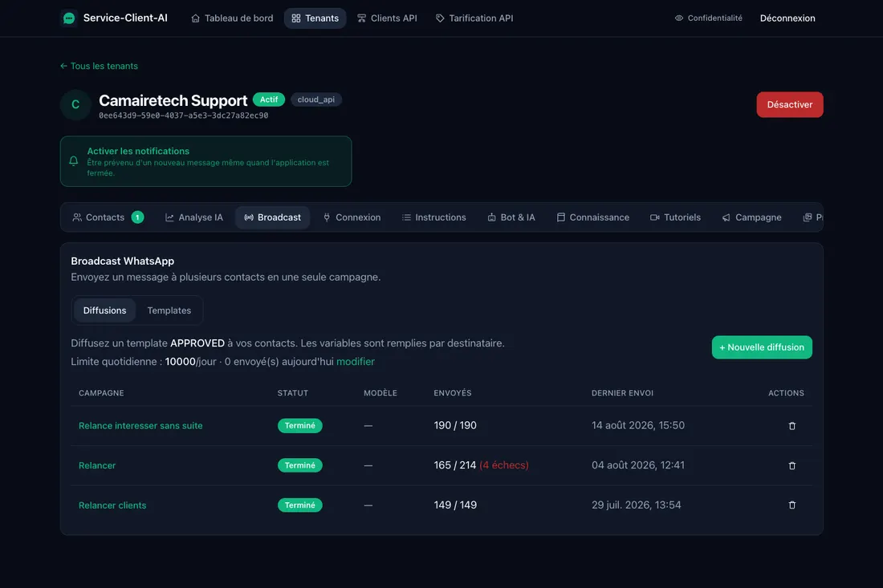Remove Relancer clients campaign via trash icon
The height and width of the screenshot is (588, 883).
(791, 505)
